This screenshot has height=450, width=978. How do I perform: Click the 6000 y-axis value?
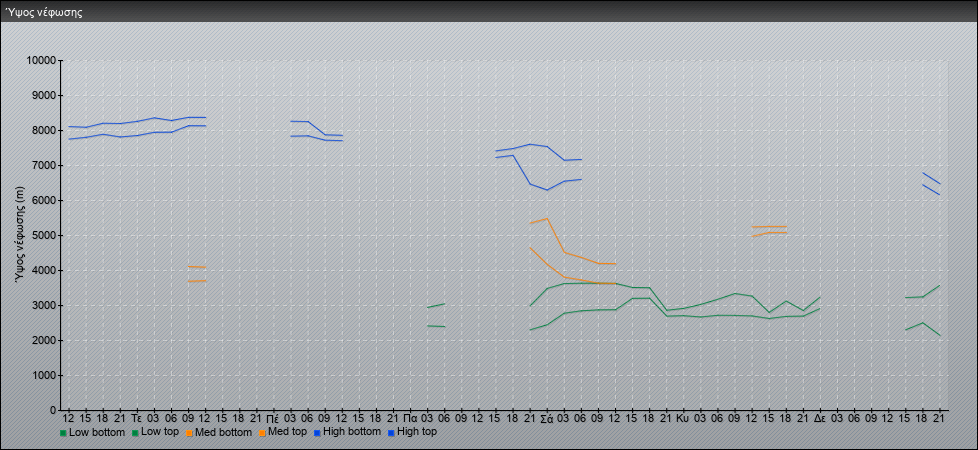click(44, 200)
